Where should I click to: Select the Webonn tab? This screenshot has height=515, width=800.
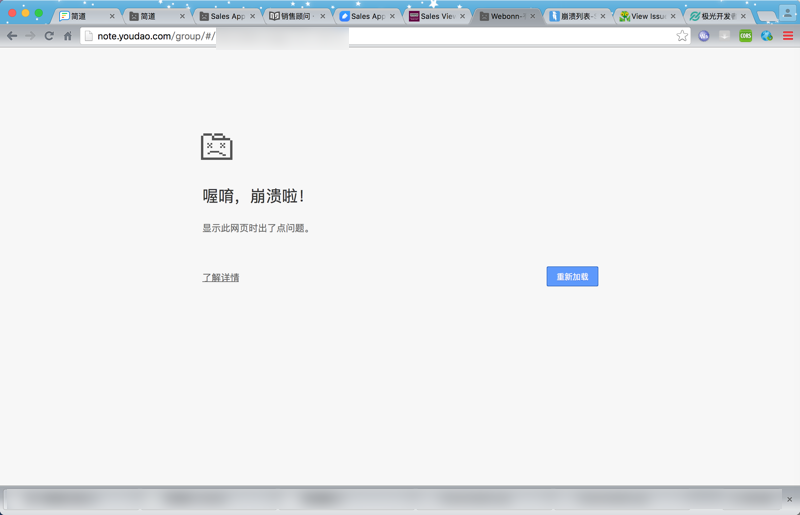pos(507,16)
